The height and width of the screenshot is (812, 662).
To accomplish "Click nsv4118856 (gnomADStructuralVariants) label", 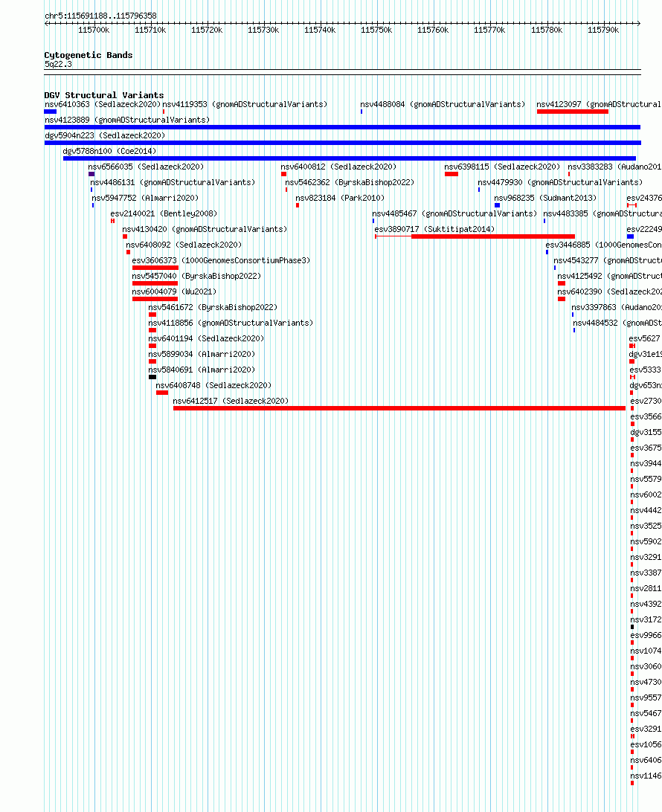I will tap(231, 323).
